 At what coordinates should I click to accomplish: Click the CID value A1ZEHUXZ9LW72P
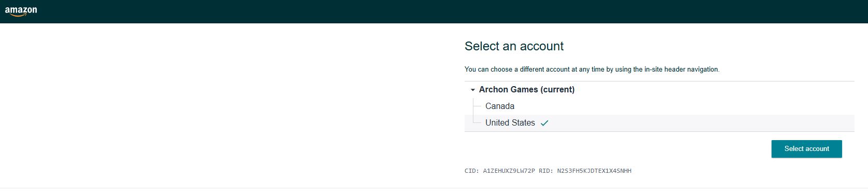coord(509,171)
